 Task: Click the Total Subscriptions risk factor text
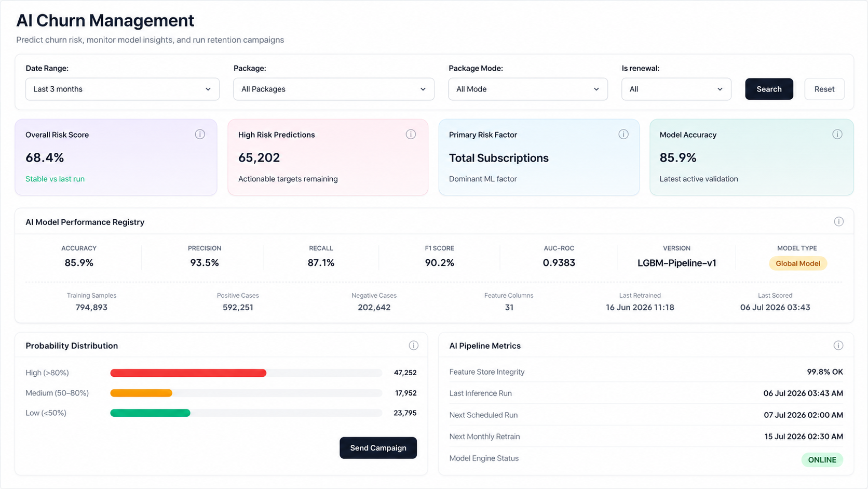coord(499,158)
